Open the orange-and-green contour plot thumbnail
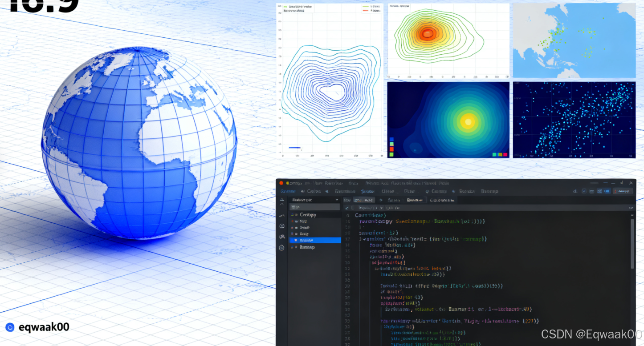The width and height of the screenshot is (644, 346). click(x=448, y=41)
